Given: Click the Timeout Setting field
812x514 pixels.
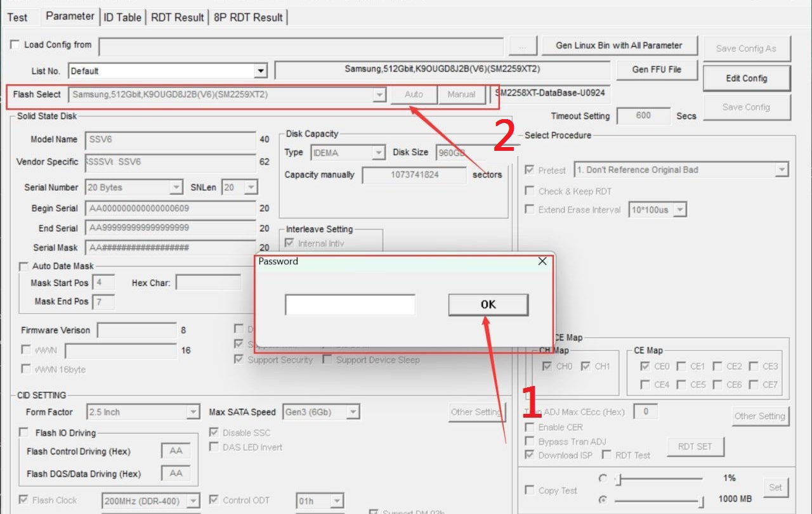Looking at the screenshot, I should point(643,115).
